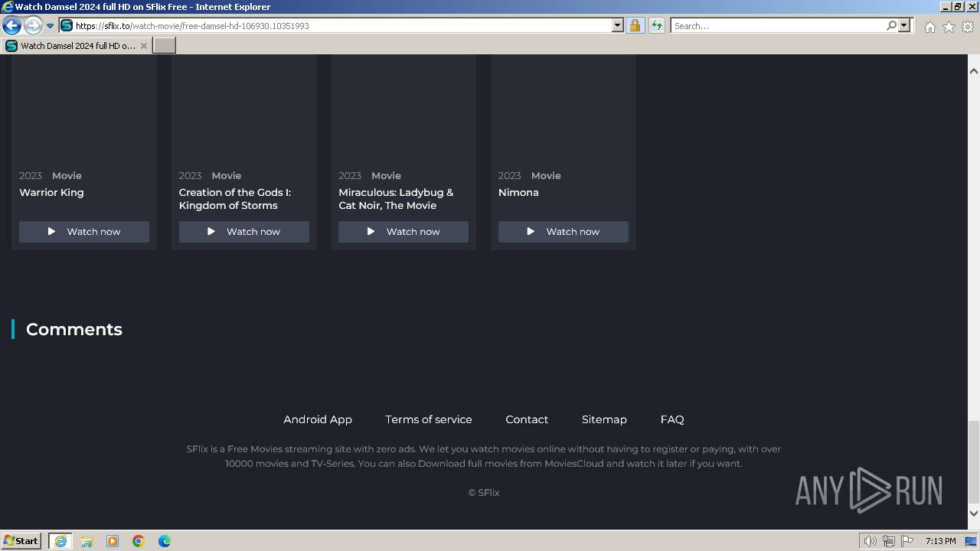Refresh the page with the refresh icon
The width and height of the screenshot is (980, 551).
tap(656, 25)
